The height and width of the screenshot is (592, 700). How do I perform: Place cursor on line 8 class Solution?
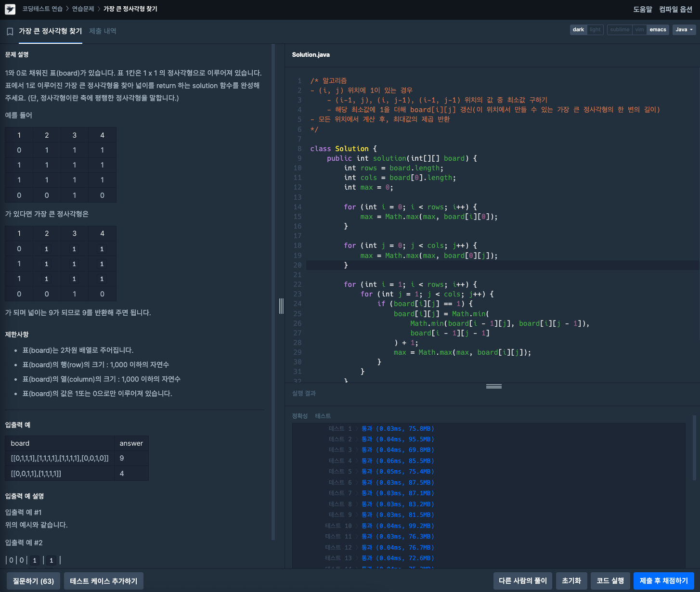[x=343, y=149]
